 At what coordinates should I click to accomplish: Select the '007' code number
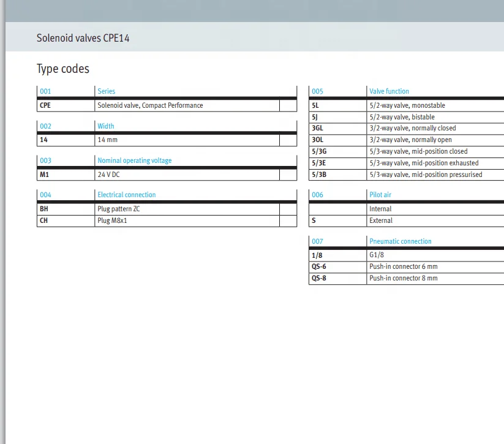point(317,241)
